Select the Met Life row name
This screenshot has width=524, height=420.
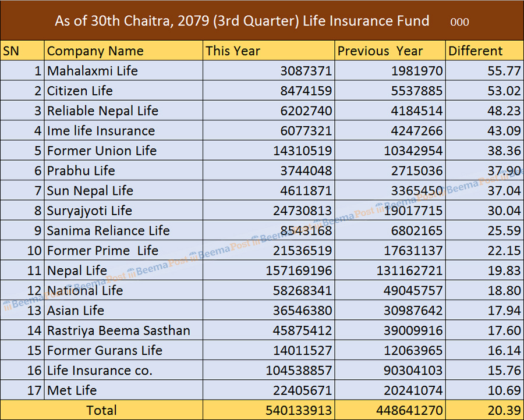click(x=72, y=390)
